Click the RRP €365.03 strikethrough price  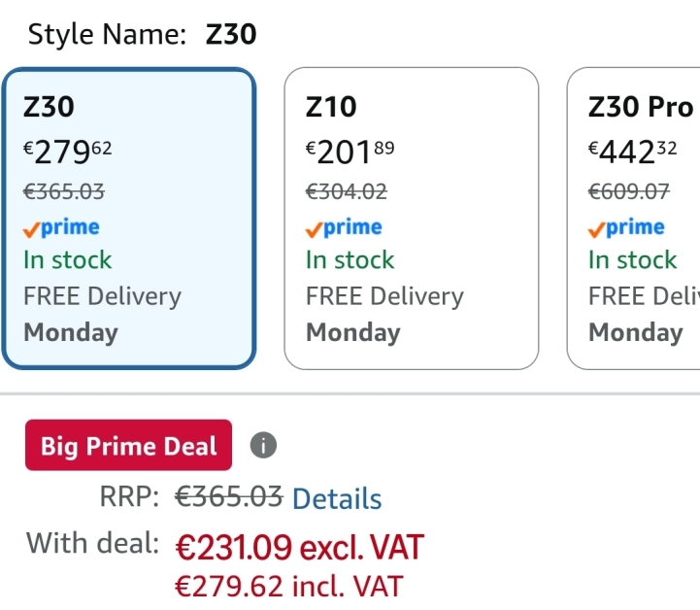click(229, 496)
